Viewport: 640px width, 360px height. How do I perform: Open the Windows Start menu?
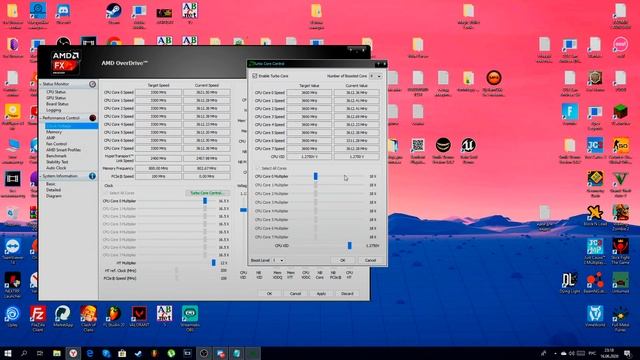pyautogui.click(x=7, y=353)
